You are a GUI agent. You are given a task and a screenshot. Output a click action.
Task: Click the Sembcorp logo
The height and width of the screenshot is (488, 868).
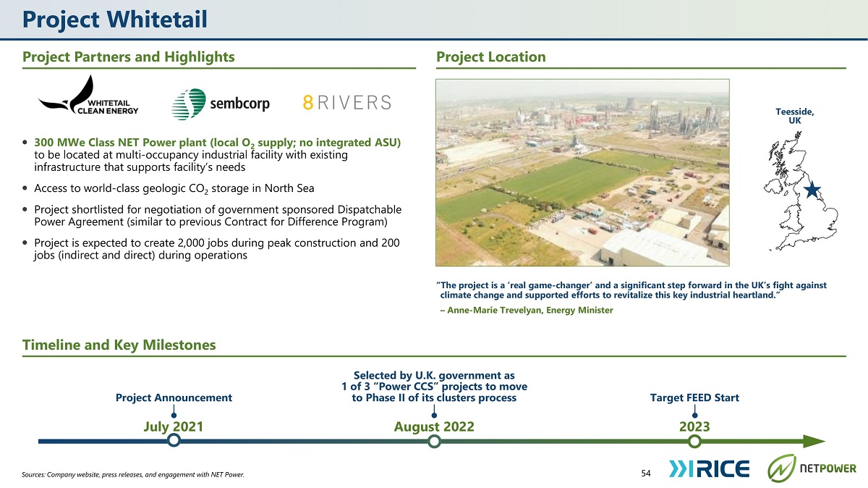coord(221,104)
